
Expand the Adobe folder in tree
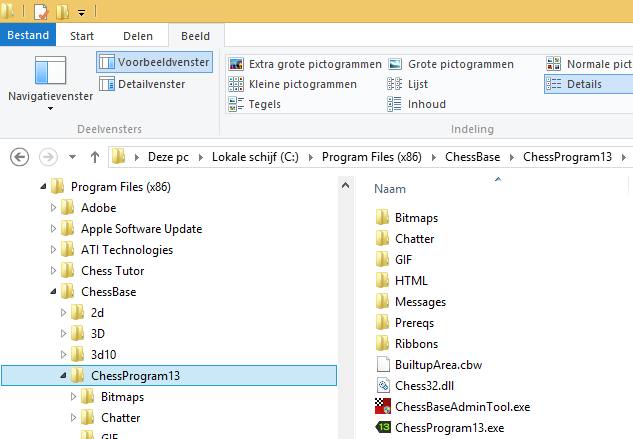[x=53, y=208]
